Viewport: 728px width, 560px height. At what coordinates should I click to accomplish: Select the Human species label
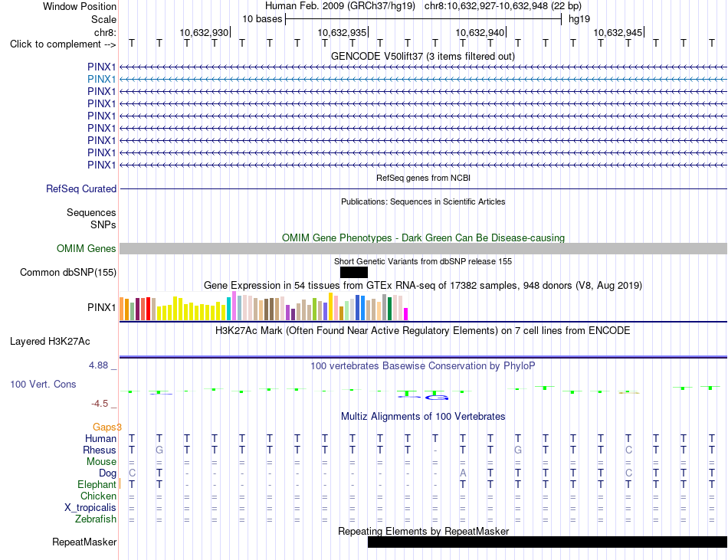(x=100, y=438)
